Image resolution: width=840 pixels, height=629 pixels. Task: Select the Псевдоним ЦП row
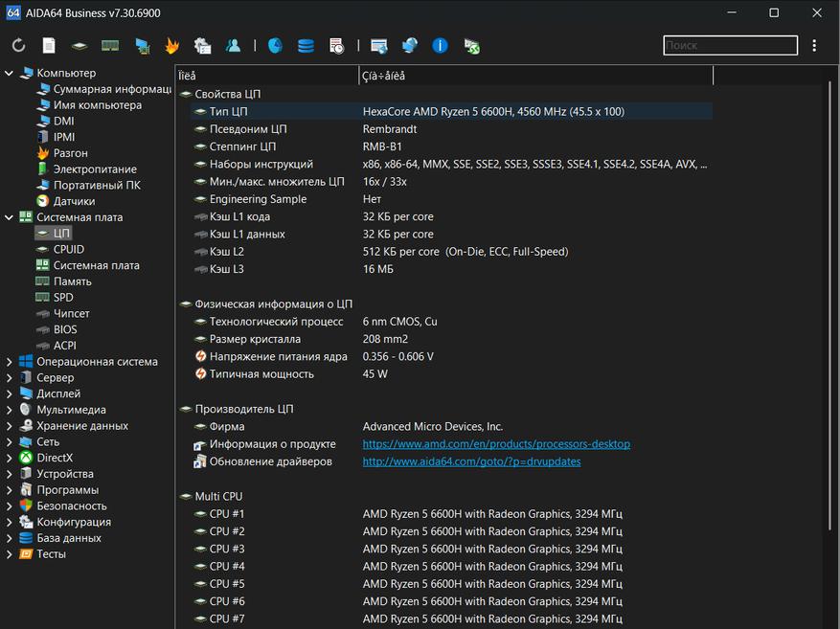pyautogui.click(x=451, y=129)
